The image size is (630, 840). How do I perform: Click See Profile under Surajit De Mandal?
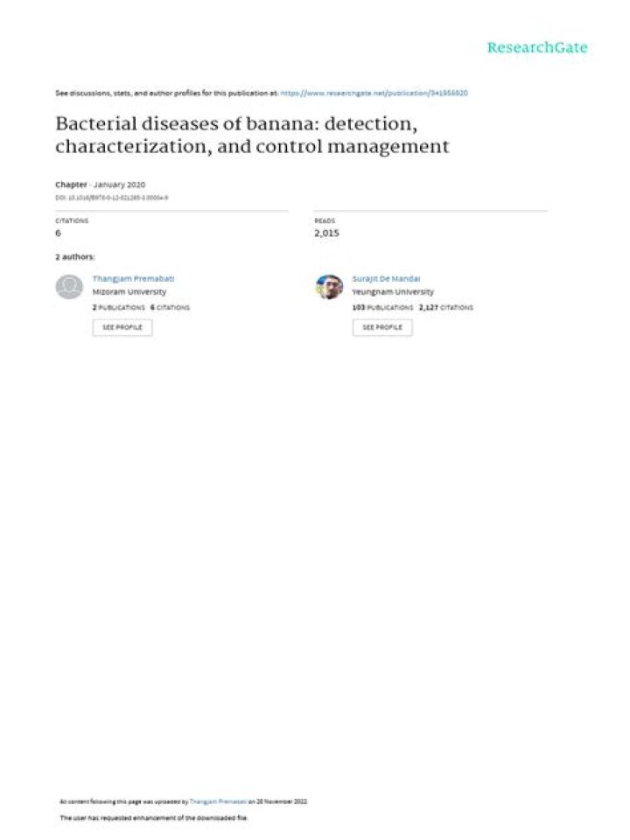click(x=382, y=327)
